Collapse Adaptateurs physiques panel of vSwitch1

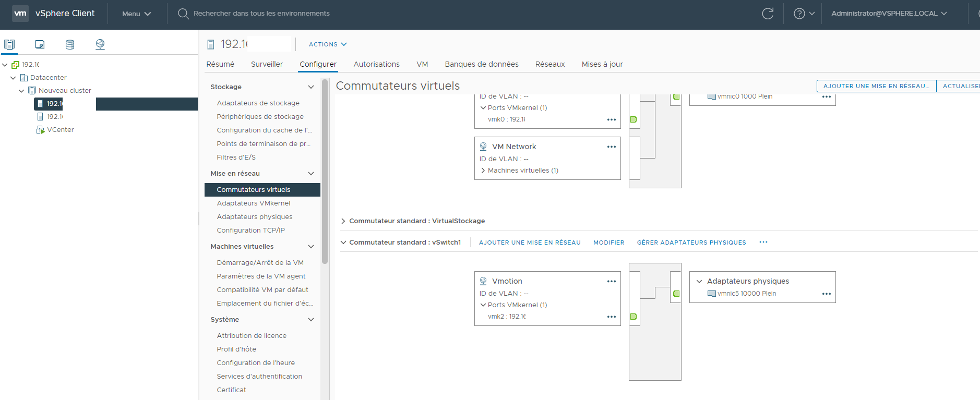coord(699,281)
